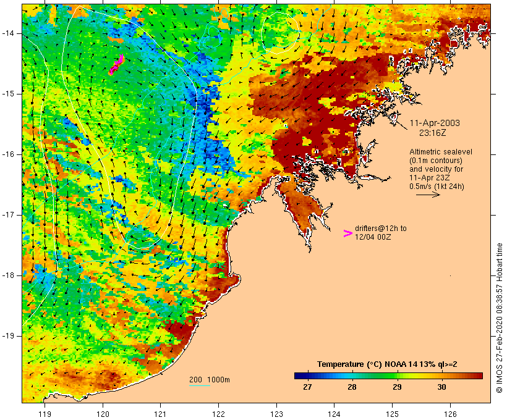Screen dimensions: 507x420
Task: Click the latitude label -18
Action: tap(7, 275)
